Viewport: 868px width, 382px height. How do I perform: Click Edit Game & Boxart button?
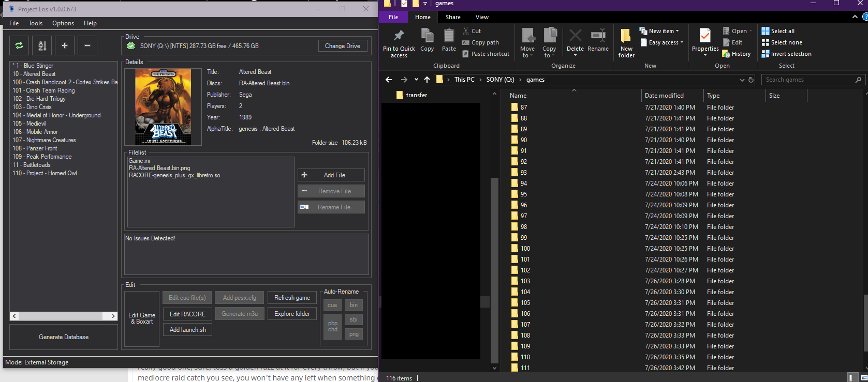coord(142,319)
